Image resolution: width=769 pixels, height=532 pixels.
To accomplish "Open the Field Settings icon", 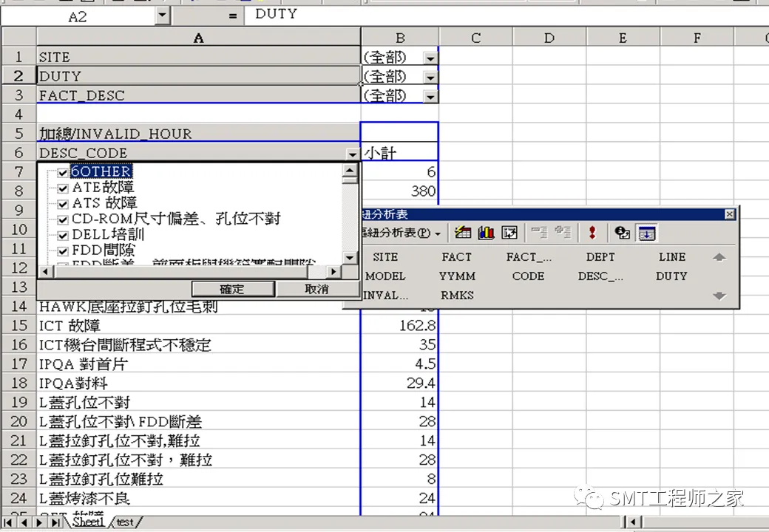I will coord(623,233).
